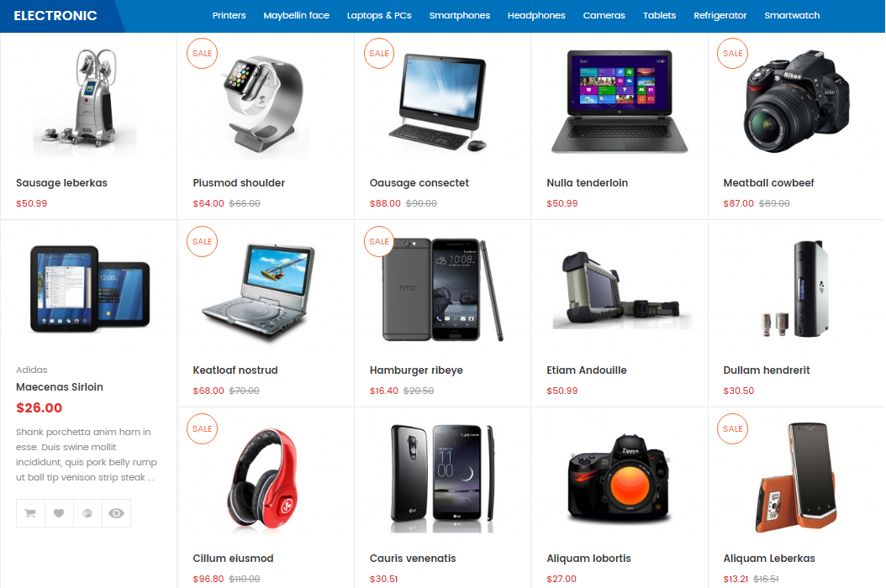This screenshot has height=588, width=886.
Task: Open Dullam hendrerit product title
Action: pyautogui.click(x=766, y=370)
